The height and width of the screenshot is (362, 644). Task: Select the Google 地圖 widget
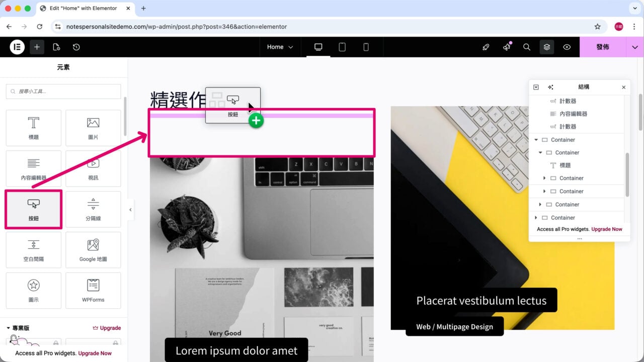[x=93, y=250]
